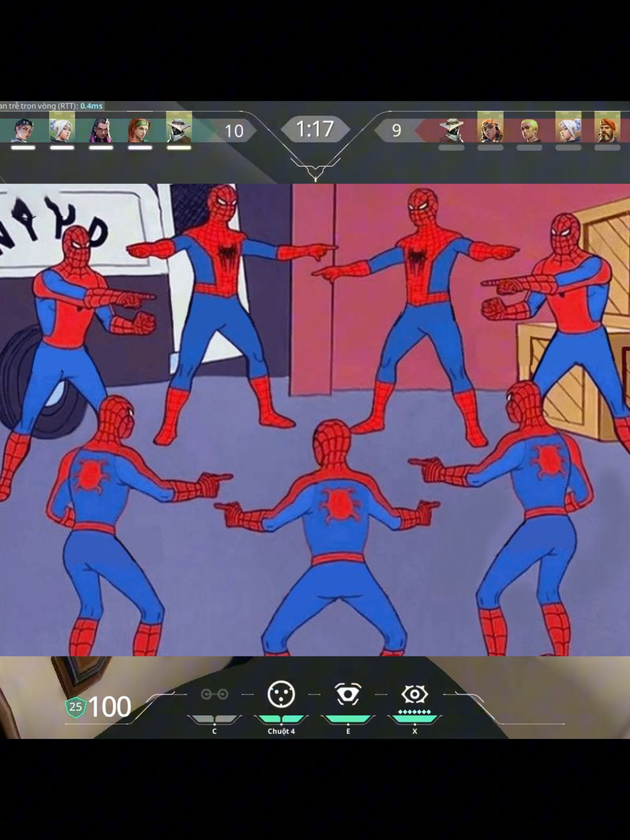
Task: Select Jett's portrait on the green team
Action: pos(62,127)
